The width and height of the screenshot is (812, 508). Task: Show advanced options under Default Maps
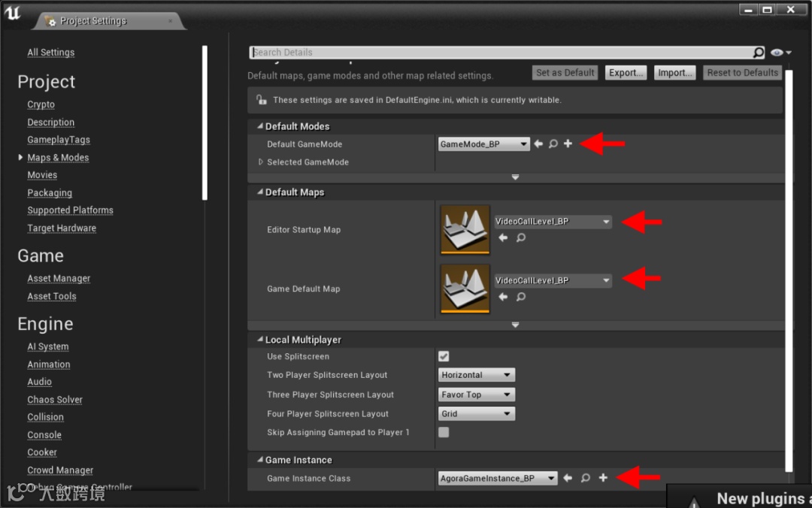pyautogui.click(x=515, y=325)
